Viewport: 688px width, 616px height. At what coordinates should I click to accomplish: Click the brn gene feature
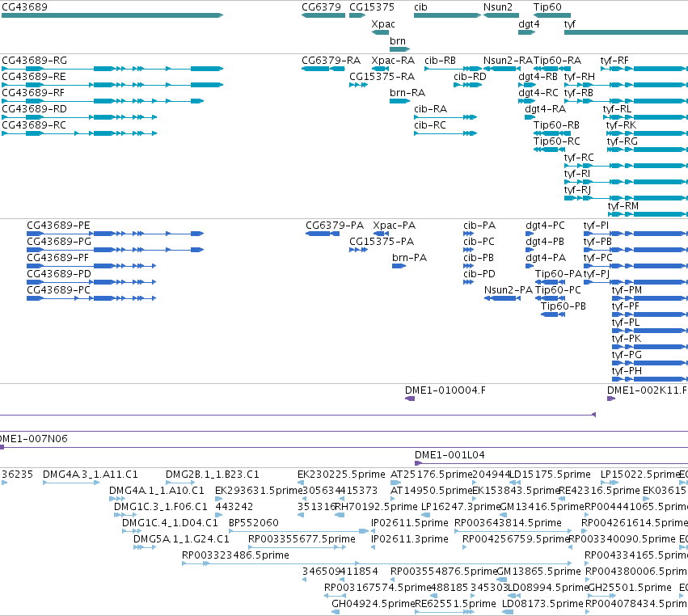coord(399,49)
